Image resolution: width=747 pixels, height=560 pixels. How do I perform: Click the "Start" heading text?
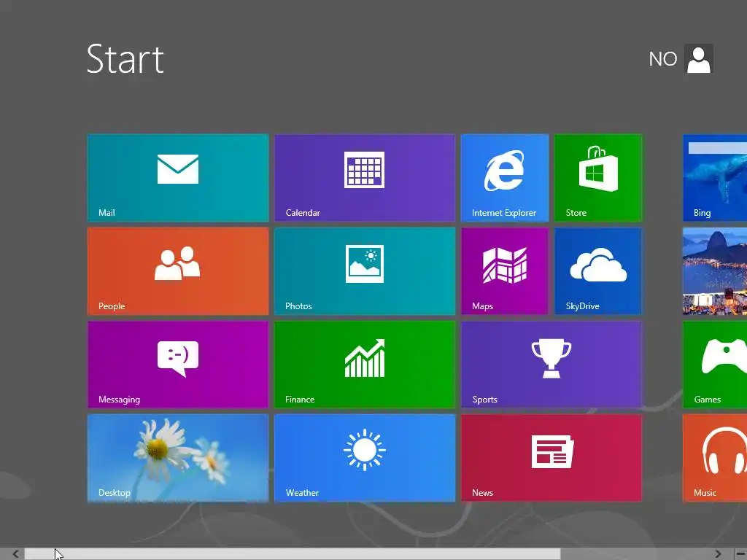[125, 59]
